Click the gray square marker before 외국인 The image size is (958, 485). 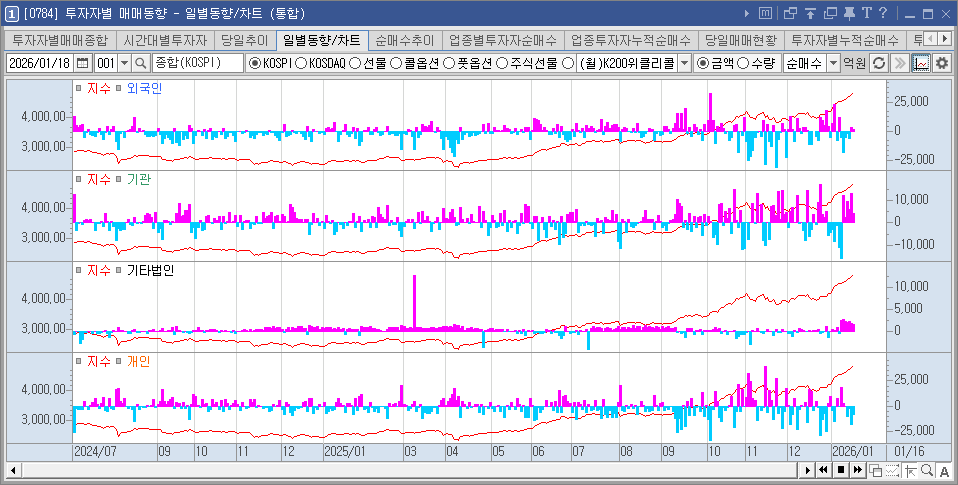coord(119,89)
